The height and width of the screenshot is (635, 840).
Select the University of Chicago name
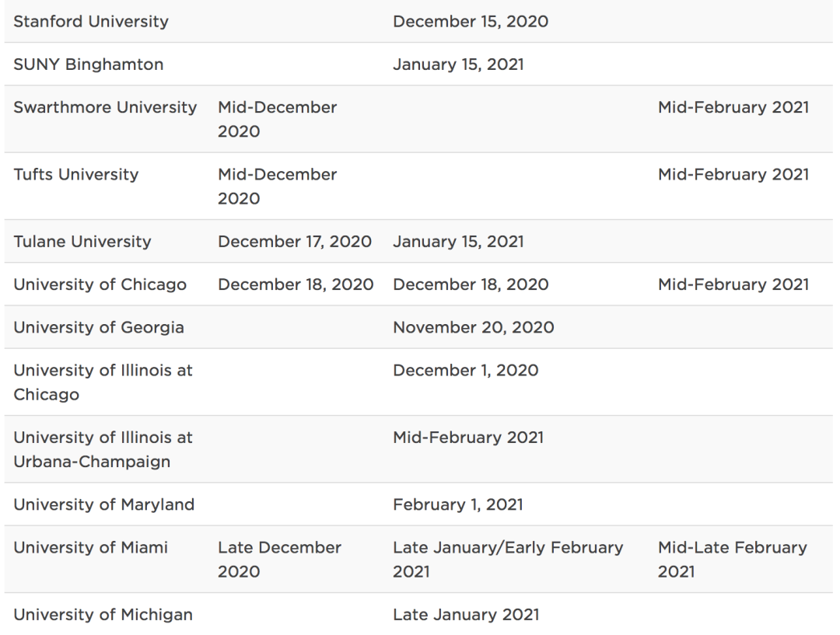(100, 284)
